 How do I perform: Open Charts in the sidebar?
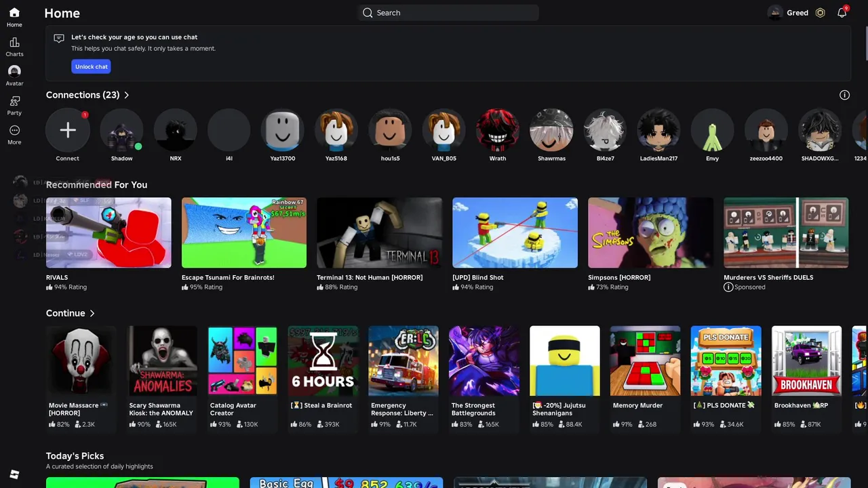click(14, 47)
